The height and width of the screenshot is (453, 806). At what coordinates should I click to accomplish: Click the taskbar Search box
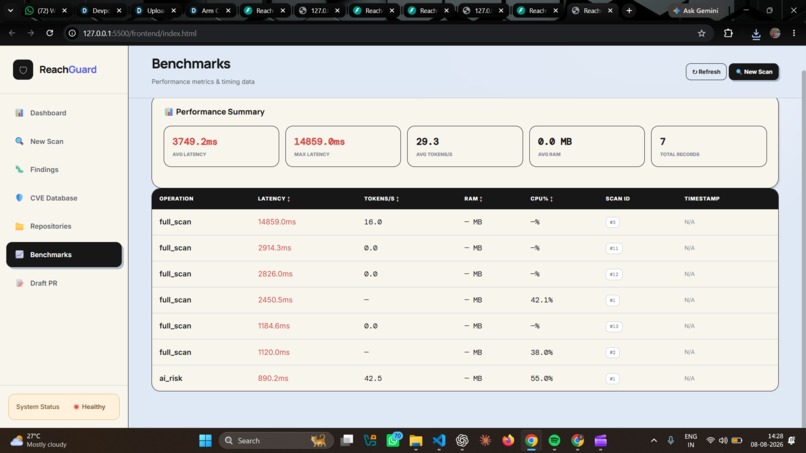276,441
